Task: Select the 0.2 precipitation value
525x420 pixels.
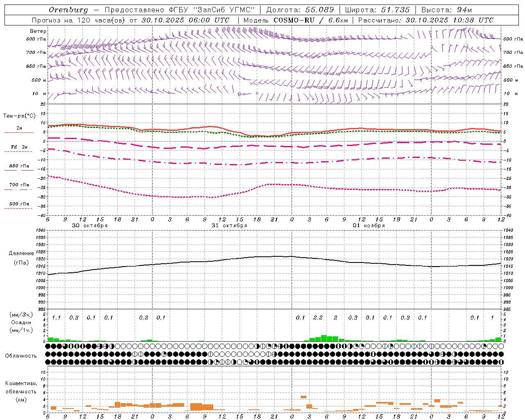Action: pyautogui.click(x=144, y=318)
